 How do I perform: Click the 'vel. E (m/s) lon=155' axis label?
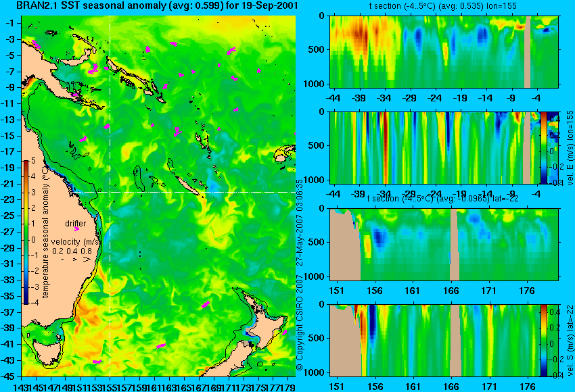click(570, 148)
